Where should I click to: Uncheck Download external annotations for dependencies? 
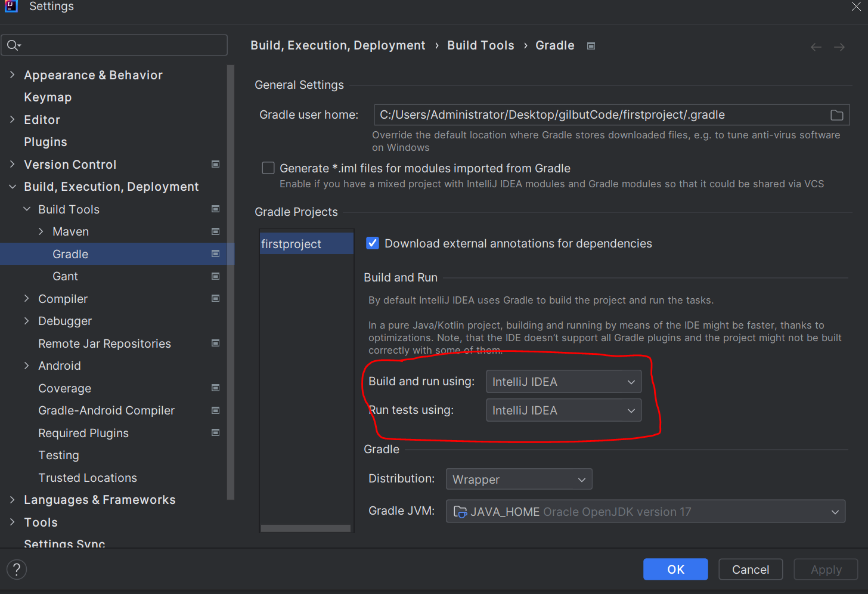coord(373,243)
